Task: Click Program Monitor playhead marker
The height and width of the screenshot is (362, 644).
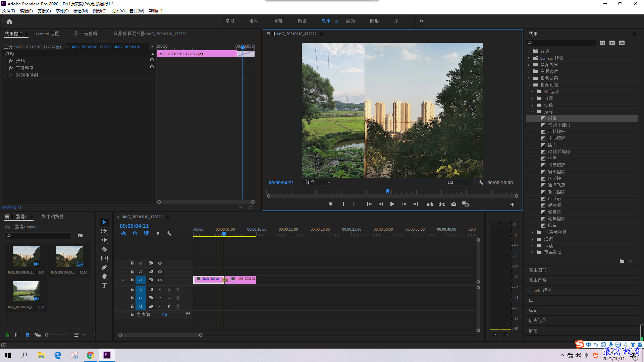Action: click(387, 191)
